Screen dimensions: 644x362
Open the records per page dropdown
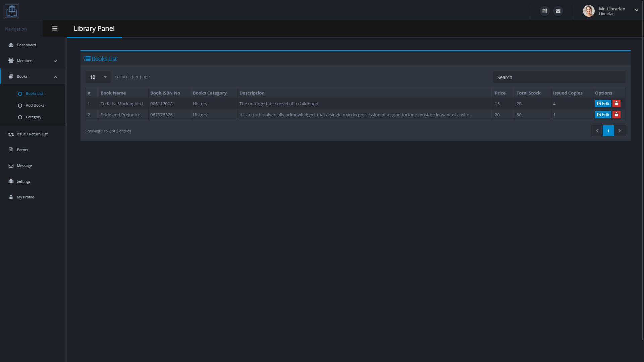(98, 77)
